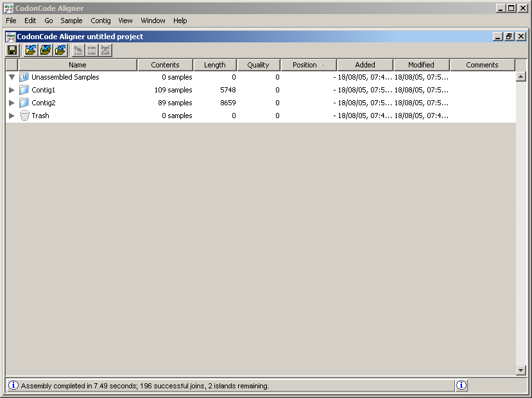Select the Contig1 row name

(43, 90)
